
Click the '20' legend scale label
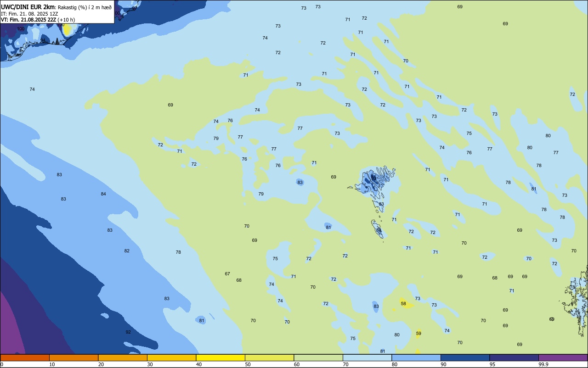101,364
